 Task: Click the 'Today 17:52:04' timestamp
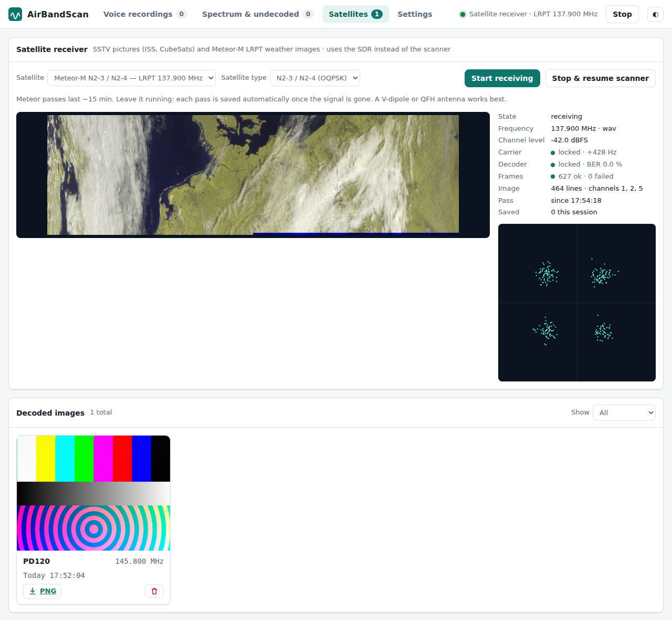click(54, 576)
